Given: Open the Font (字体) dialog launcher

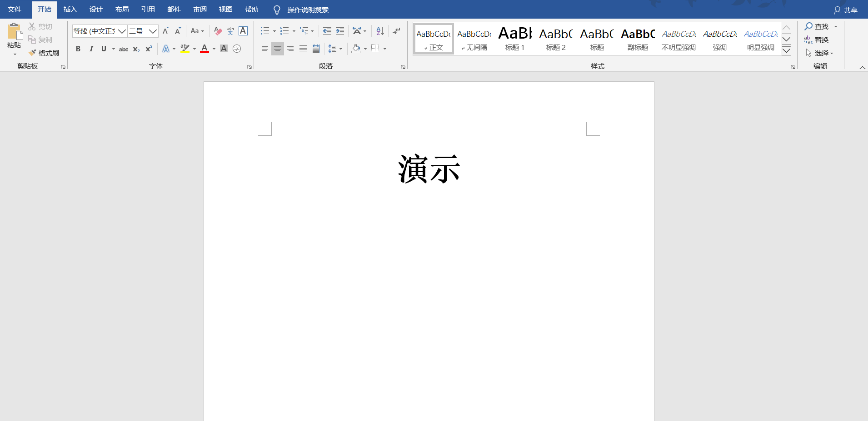Looking at the screenshot, I should [249, 67].
